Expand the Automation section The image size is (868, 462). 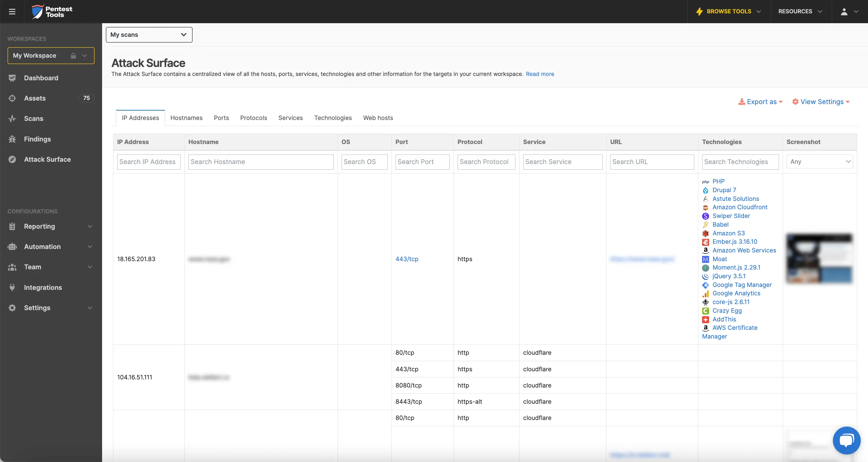click(42, 246)
